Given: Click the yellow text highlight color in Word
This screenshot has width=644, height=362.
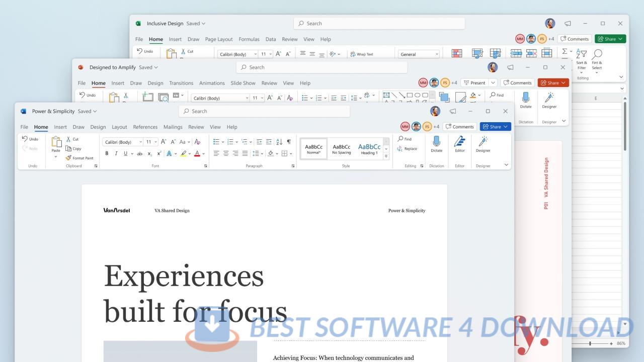Looking at the screenshot, I should tap(184, 153).
